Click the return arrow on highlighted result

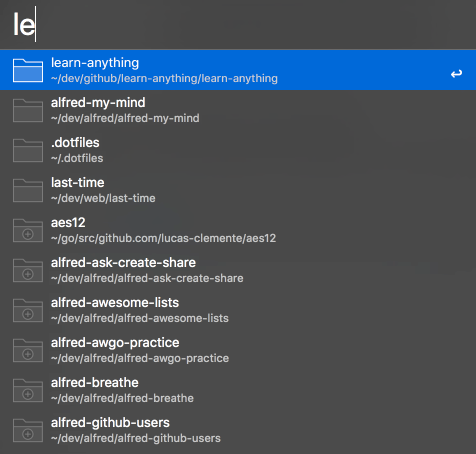(456, 73)
